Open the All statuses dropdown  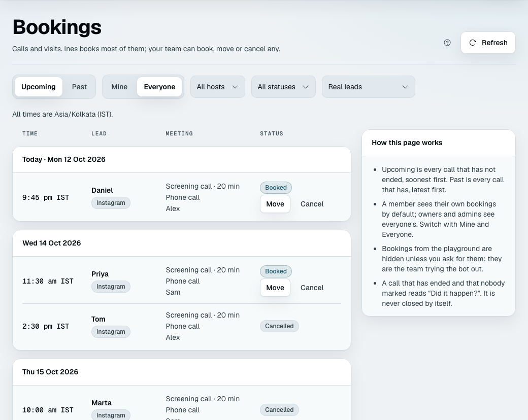283,87
